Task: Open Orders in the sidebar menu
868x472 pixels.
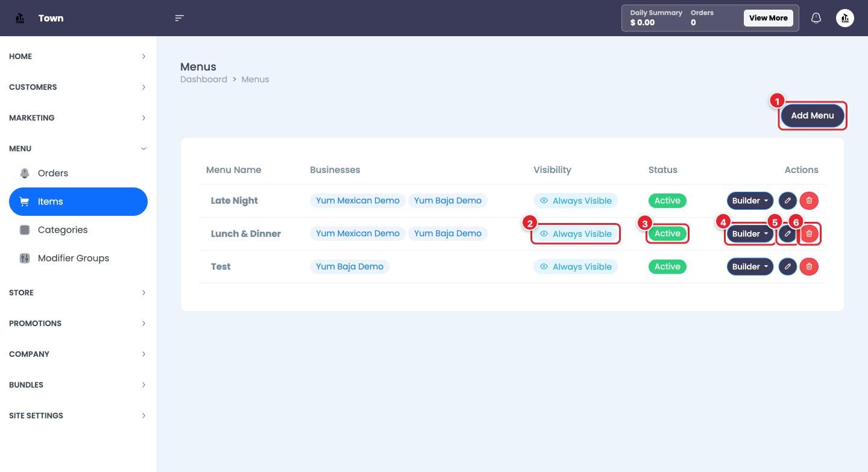Action: tap(78, 173)
